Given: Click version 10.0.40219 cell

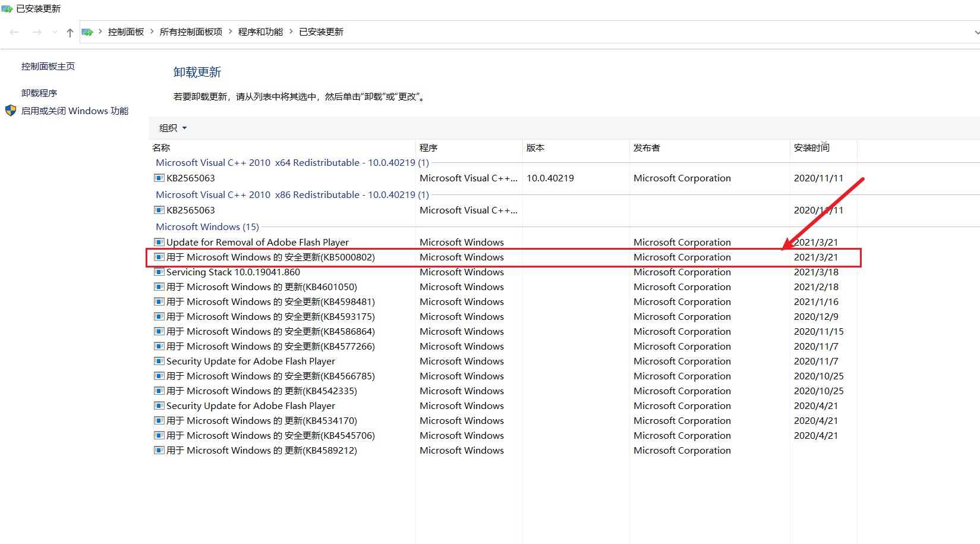Looking at the screenshot, I should click(550, 178).
